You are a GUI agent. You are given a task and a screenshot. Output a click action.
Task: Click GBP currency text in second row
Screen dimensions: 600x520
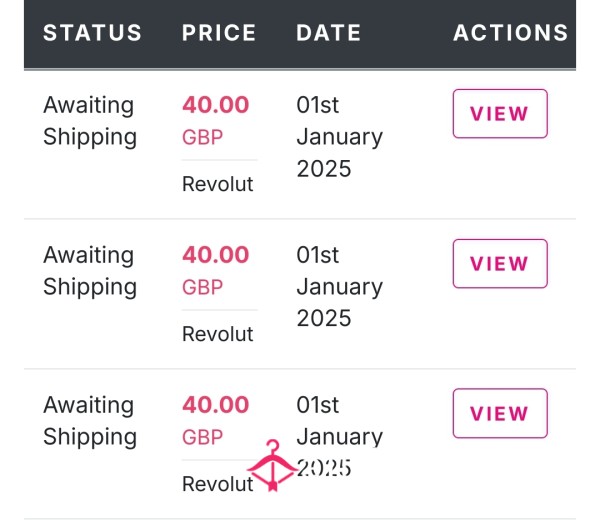pyautogui.click(x=202, y=287)
